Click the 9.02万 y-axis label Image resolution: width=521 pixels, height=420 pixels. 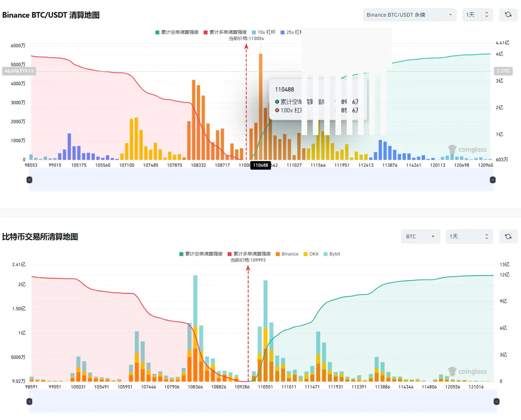[19, 381]
